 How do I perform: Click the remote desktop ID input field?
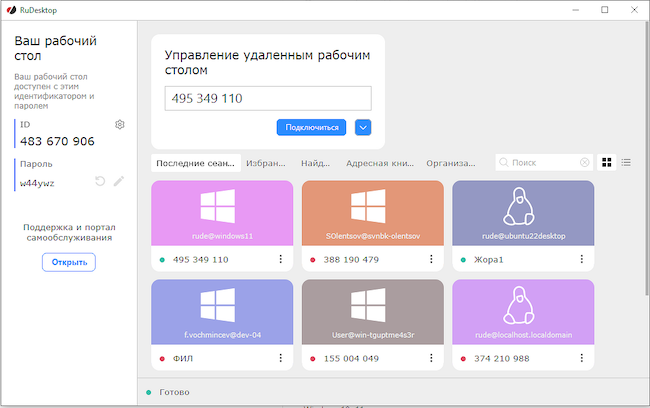(x=268, y=98)
